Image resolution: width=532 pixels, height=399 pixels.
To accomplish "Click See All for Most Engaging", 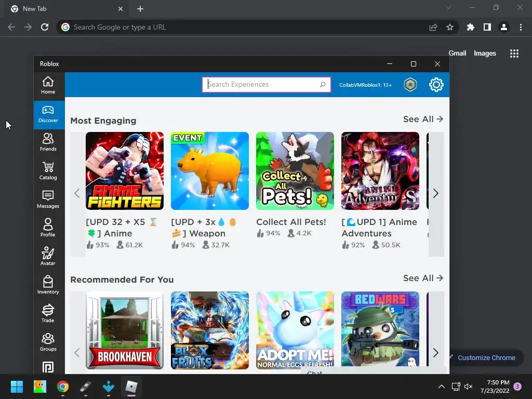I will pyautogui.click(x=423, y=119).
